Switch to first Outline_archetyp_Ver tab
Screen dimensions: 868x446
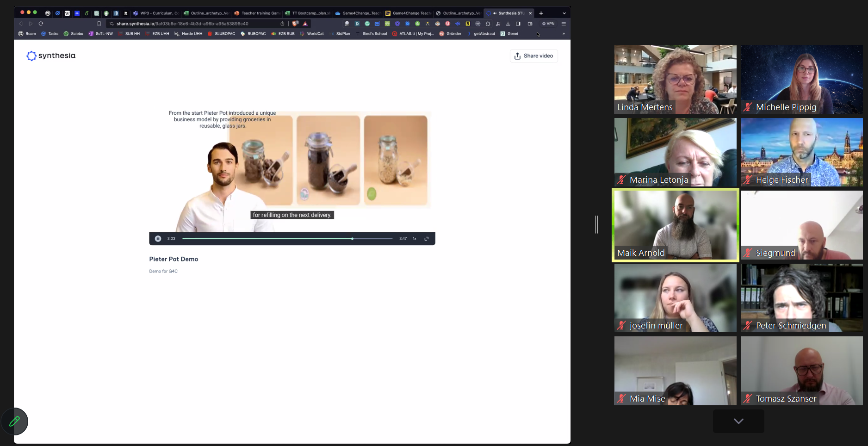pyautogui.click(x=206, y=13)
